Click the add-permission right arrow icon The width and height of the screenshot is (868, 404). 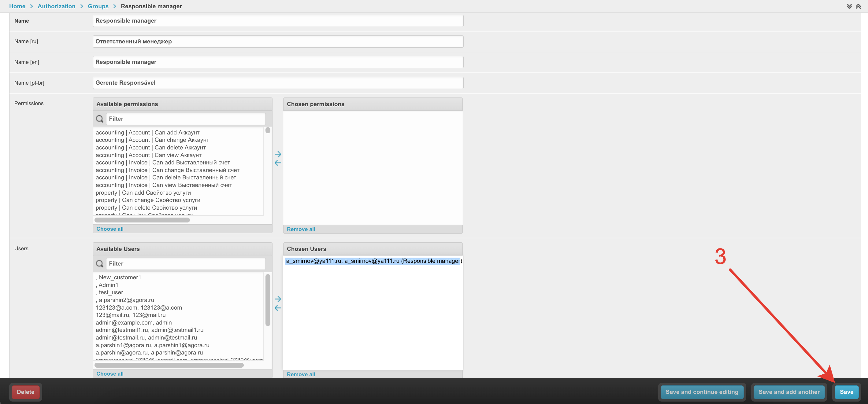[278, 154]
